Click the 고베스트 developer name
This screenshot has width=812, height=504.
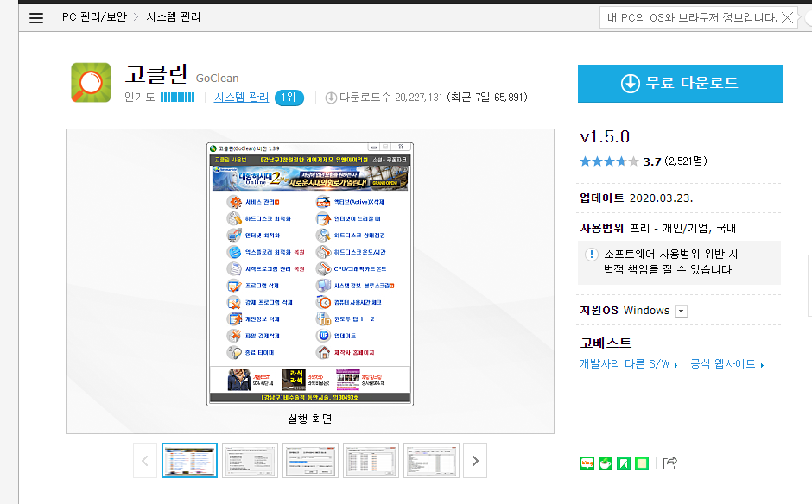tap(606, 343)
